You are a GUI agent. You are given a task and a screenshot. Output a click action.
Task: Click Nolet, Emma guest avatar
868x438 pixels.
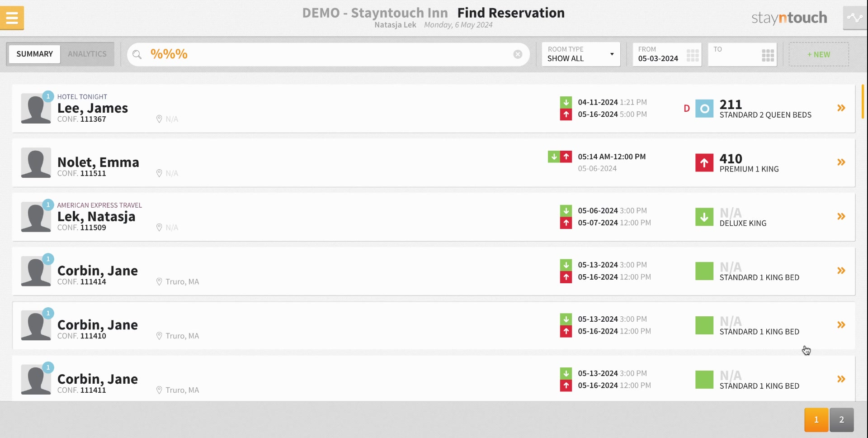[x=36, y=163]
